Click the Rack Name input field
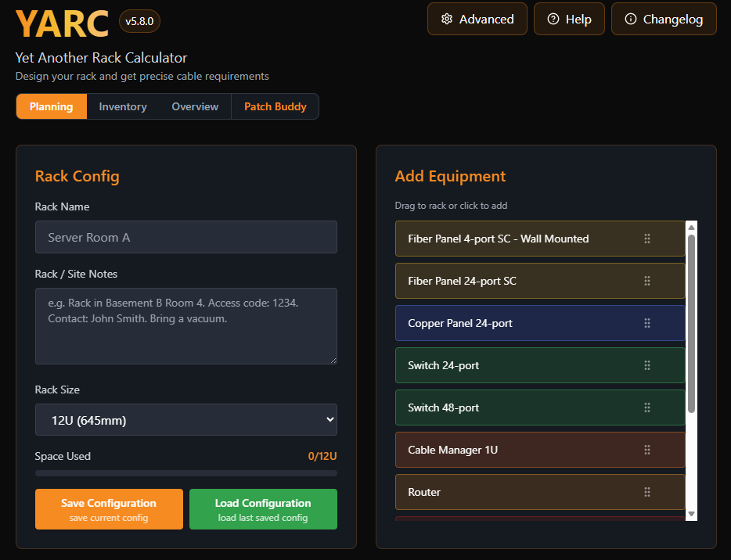This screenshot has width=731, height=560. click(185, 236)
